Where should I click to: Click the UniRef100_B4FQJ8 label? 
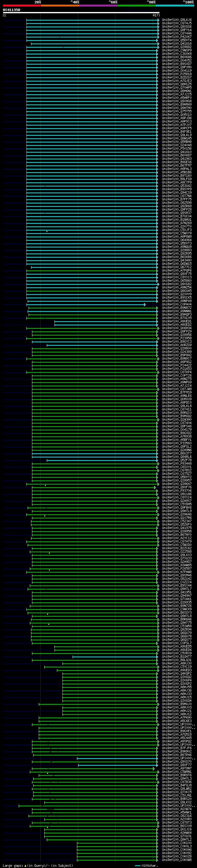177,785
